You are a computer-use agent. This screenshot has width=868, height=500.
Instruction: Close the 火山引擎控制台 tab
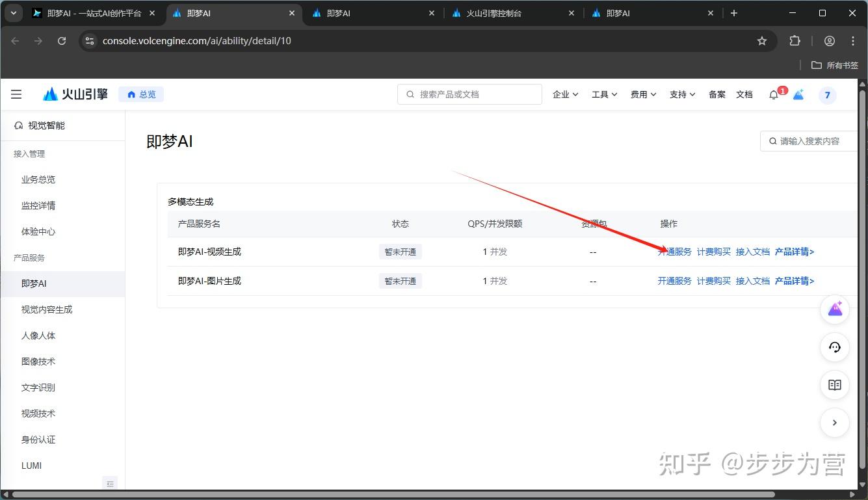pos(572,13)
